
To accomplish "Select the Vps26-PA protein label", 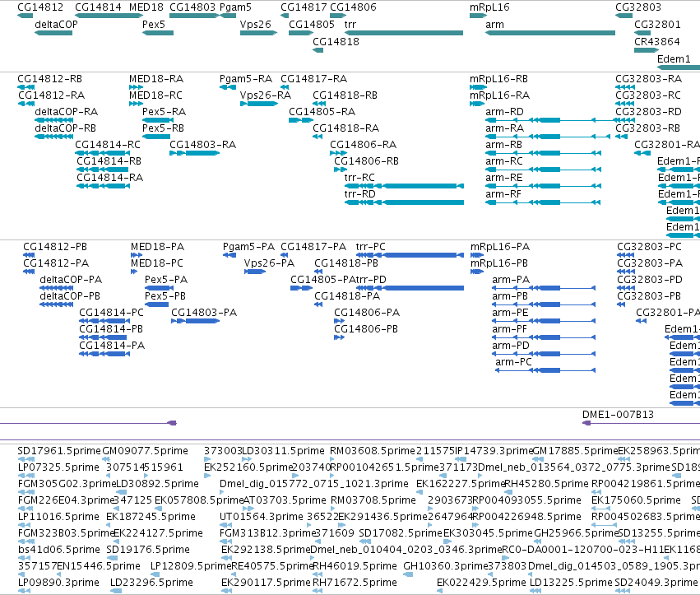I will 269,263.
